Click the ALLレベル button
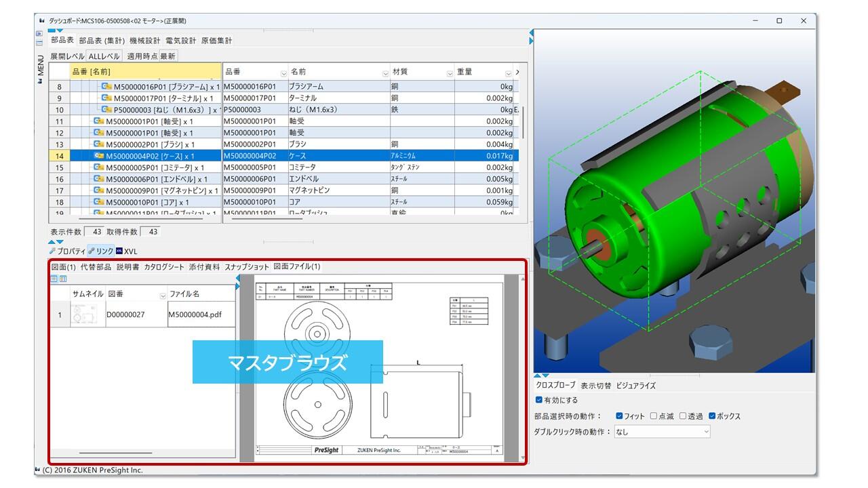This screenshot has height=488, width=868. point(104,56)
